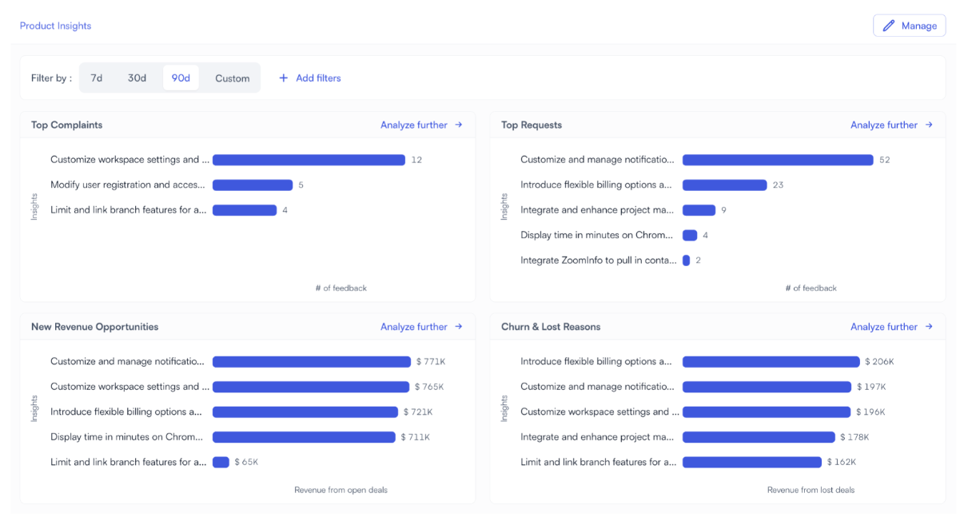Click the revenue bar showing $711K
This screenshot has width=980, height=521.
[x=304, y=437]
